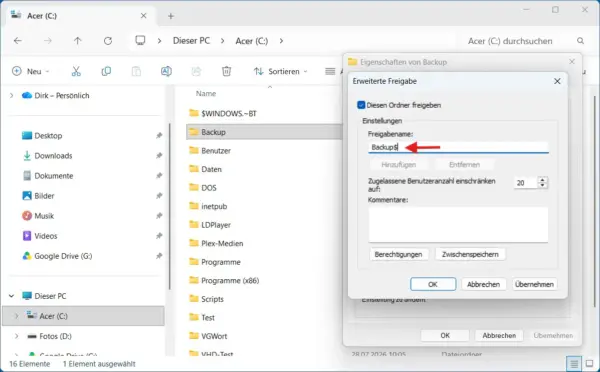Image resolution: width=600 pixels, height=372 pixels.
Task: Go forward with the right arrow
Action: coord(47,41)
